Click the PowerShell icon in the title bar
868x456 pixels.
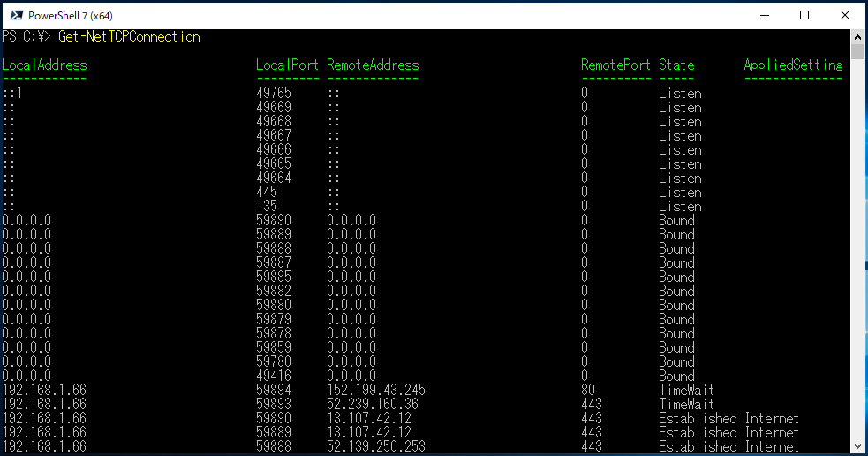pos(14,15)
